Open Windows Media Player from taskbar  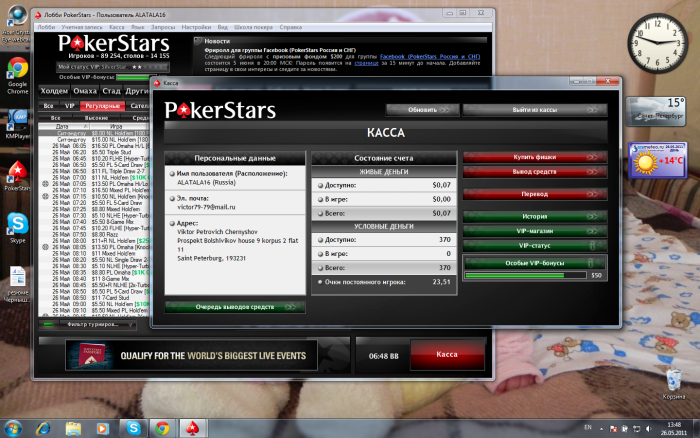(x=102, y=429)
